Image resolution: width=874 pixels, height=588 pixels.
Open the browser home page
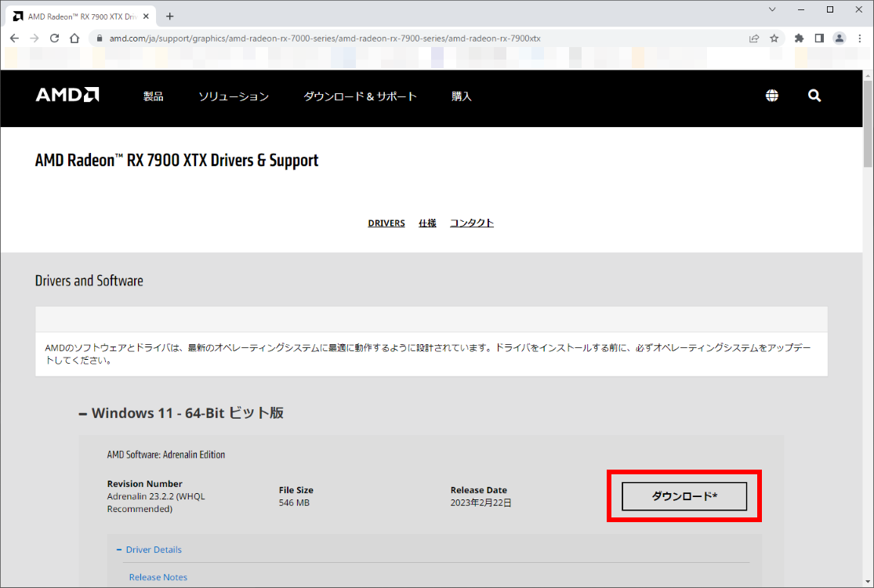[74, 38]
